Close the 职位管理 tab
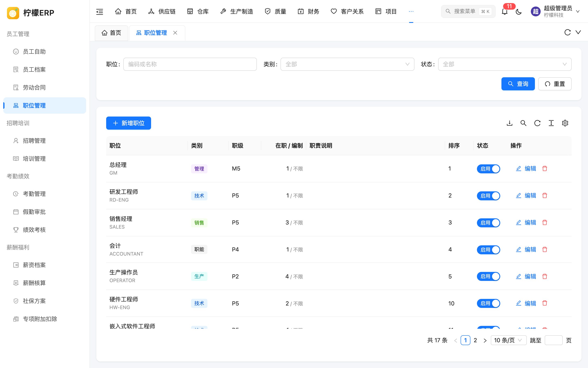The width and height of the screenshot is (588, 368). tap(175, 33)
